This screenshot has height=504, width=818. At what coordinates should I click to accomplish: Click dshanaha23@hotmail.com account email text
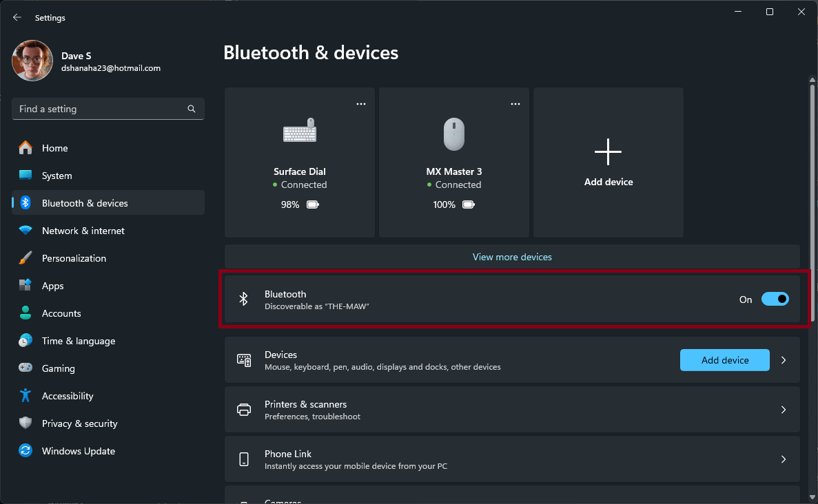point(110,68)
